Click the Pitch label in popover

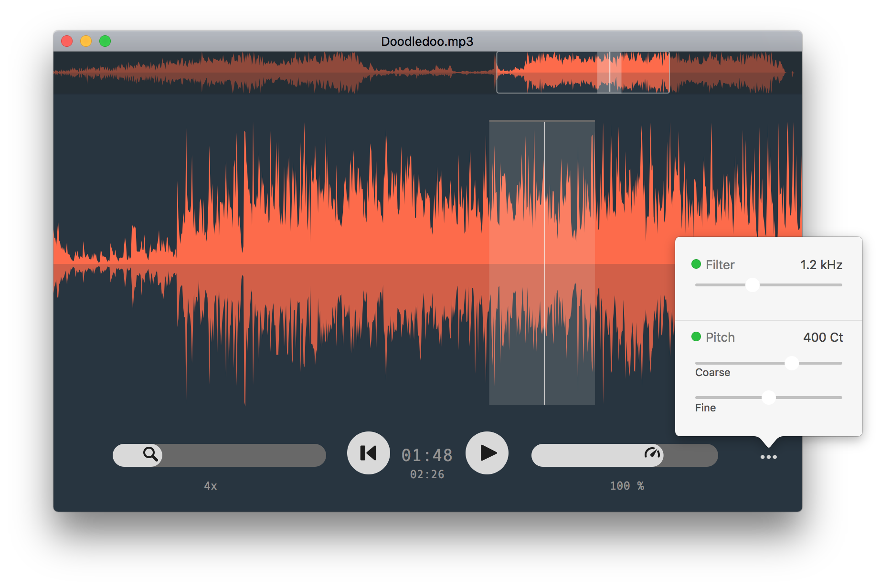(720, 337)
